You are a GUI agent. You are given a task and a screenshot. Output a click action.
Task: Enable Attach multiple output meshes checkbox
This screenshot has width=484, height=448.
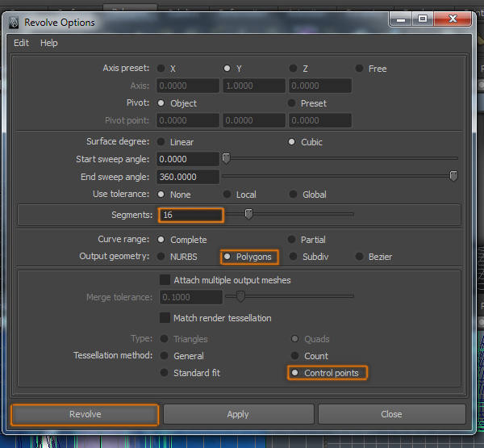165,280
